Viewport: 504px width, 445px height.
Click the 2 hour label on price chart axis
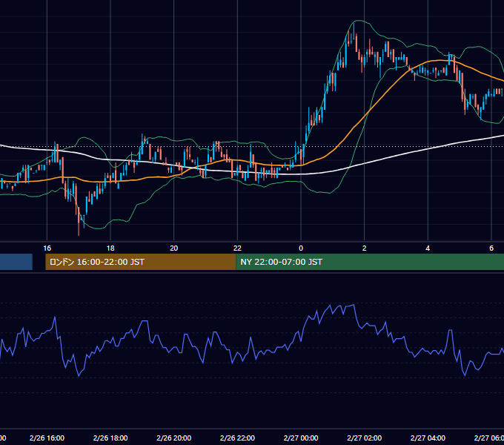coord(364,248)
